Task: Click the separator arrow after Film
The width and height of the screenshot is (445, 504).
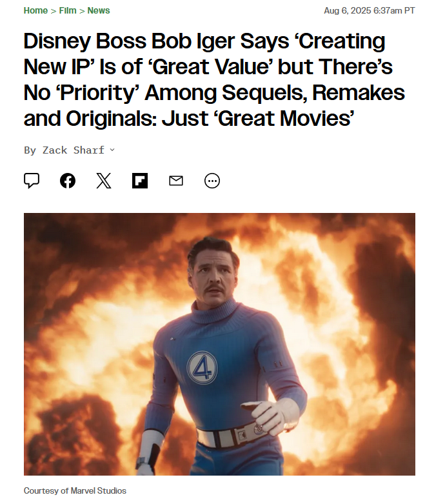Action: pos(82,11)
